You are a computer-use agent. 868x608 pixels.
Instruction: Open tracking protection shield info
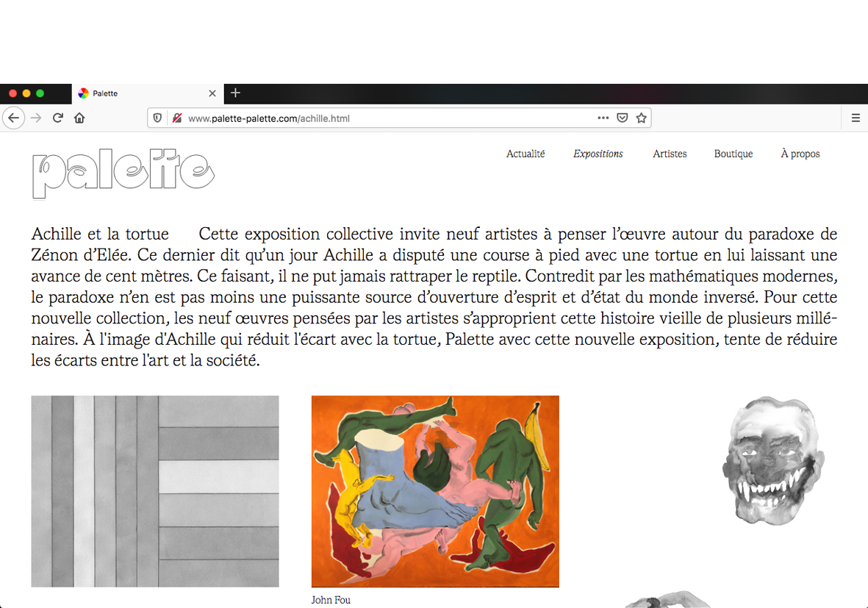(x=158, y=118)
